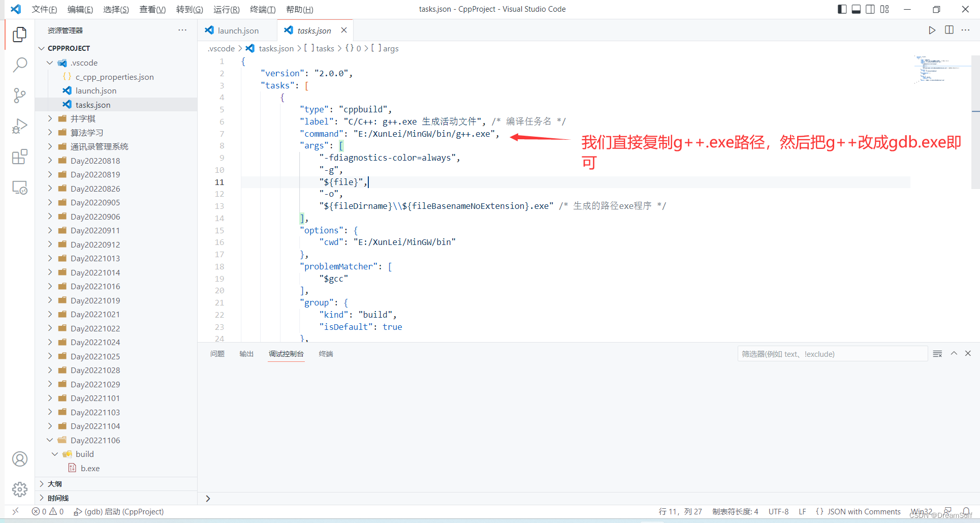
Task: Click the Run play icon in editor toolbar
Action: click(x=932, y=30)
